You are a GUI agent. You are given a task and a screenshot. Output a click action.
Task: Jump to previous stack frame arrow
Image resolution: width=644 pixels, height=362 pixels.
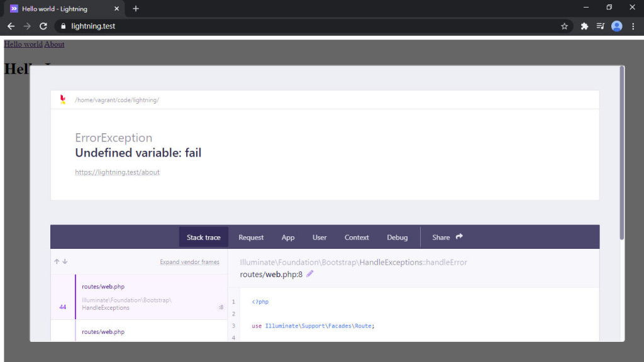coord(57,261)
